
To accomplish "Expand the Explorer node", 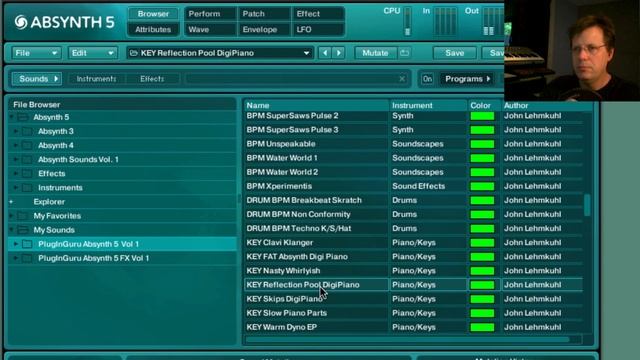I will (x=11, y=202).
